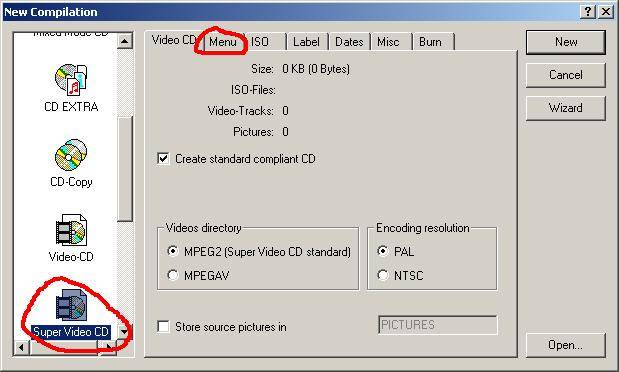Click the compilation list scroll up arrow
Screen dimensions: 619x372
click(125, 41)
